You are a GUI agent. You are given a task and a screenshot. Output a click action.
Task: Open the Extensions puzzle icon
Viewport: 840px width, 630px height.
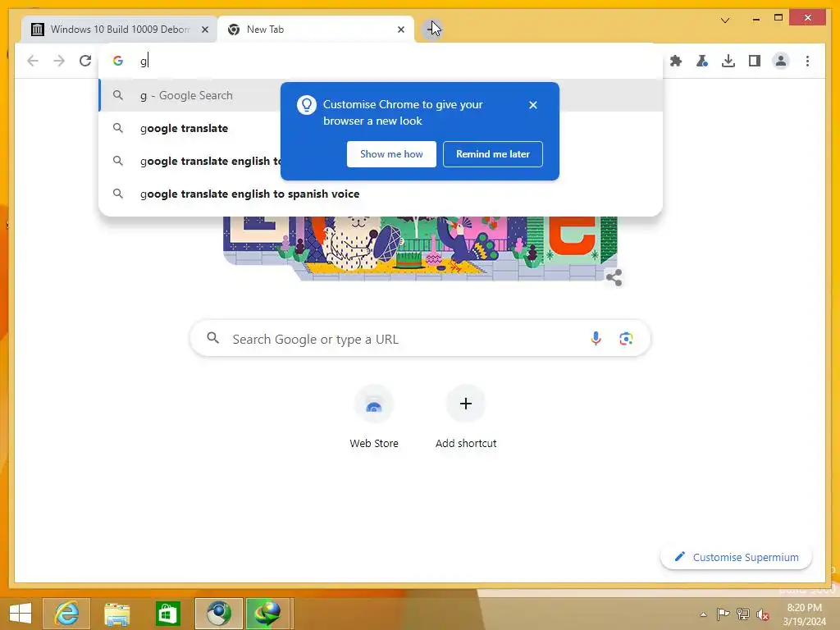pos(676,61)
